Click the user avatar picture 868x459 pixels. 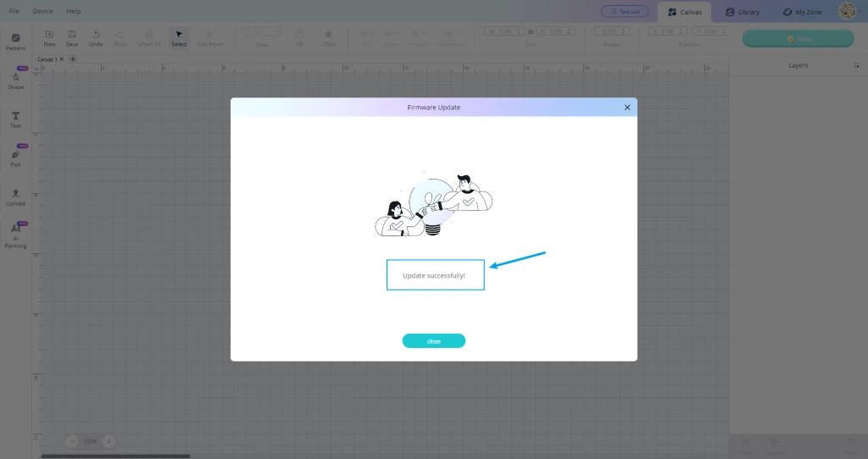click(x=847, y=11)
